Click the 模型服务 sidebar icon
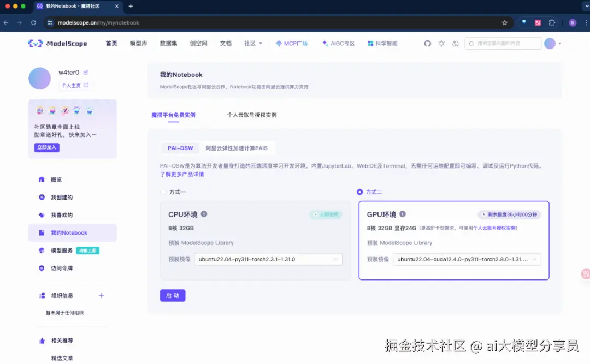This screenshot has height=364, width=590. click(42, 250)
